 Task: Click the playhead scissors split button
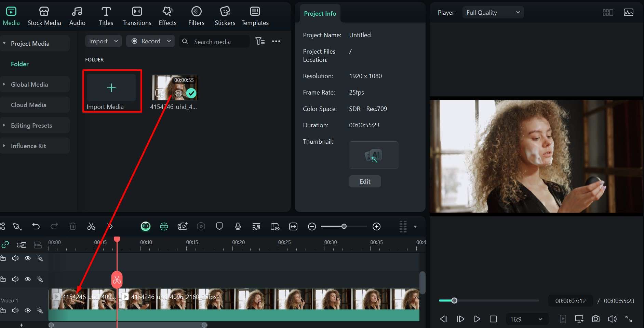tap(117, 280)
